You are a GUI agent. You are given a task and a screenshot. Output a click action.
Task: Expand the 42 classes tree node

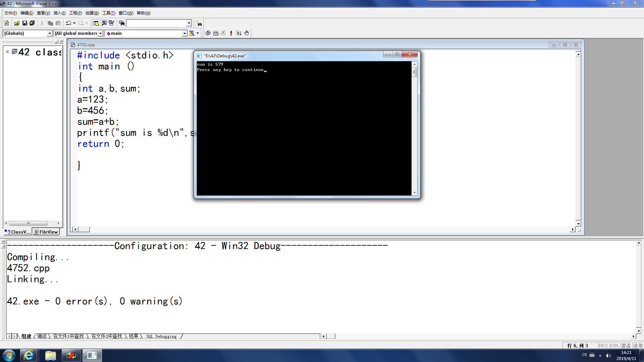coord(7,52)
